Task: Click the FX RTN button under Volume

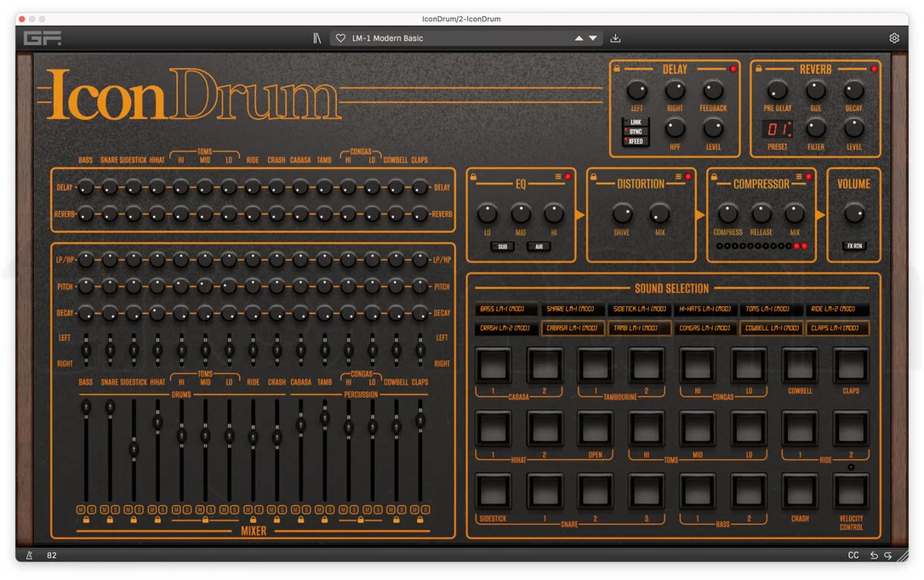Action: click(x=854, y=246)
